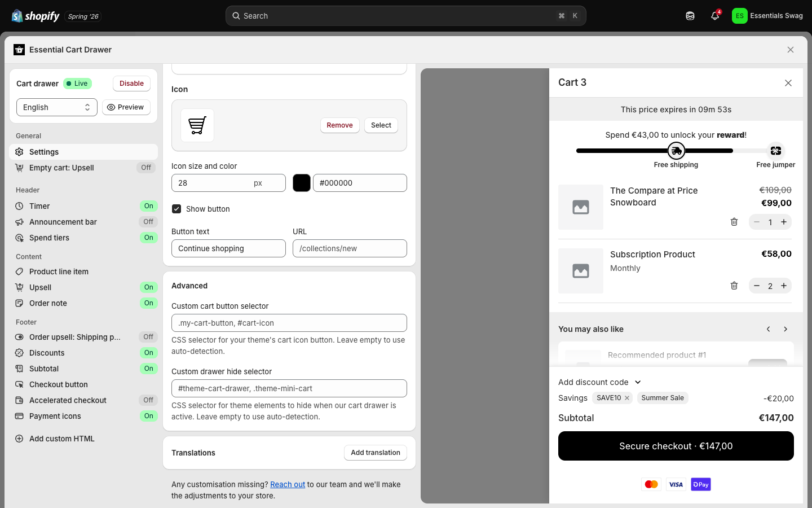This screenshot has width=812, height=508.
Task: Click the Snowboard product image placeholder
Action: 581,207
